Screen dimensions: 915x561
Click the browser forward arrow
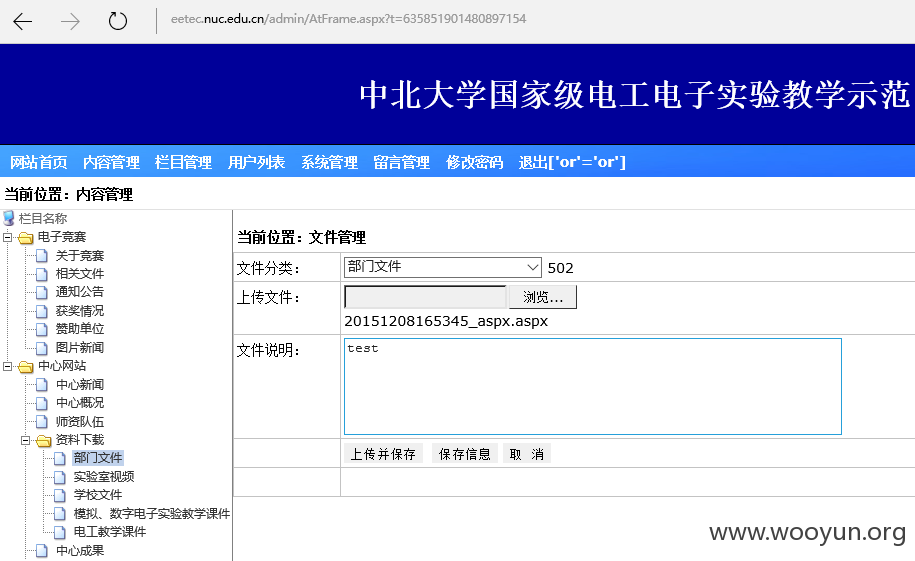coord(71,22)
